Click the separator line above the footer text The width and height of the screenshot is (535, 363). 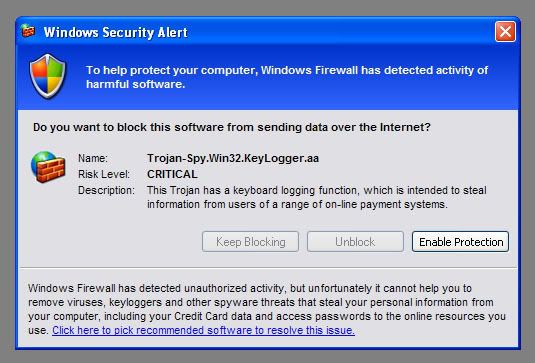coord(268,268)
